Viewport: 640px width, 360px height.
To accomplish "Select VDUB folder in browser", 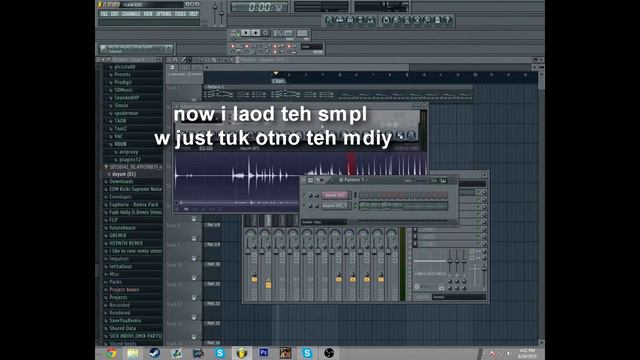I will (120, 144).
